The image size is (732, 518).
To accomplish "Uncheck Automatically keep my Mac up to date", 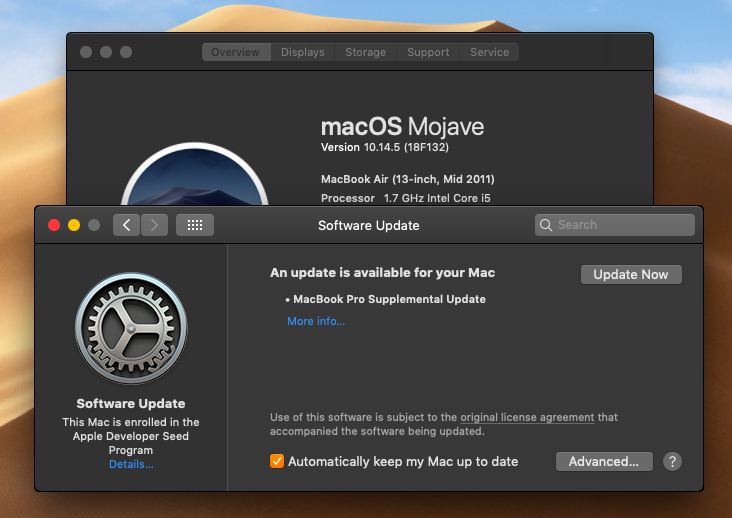I will point(277,461).
